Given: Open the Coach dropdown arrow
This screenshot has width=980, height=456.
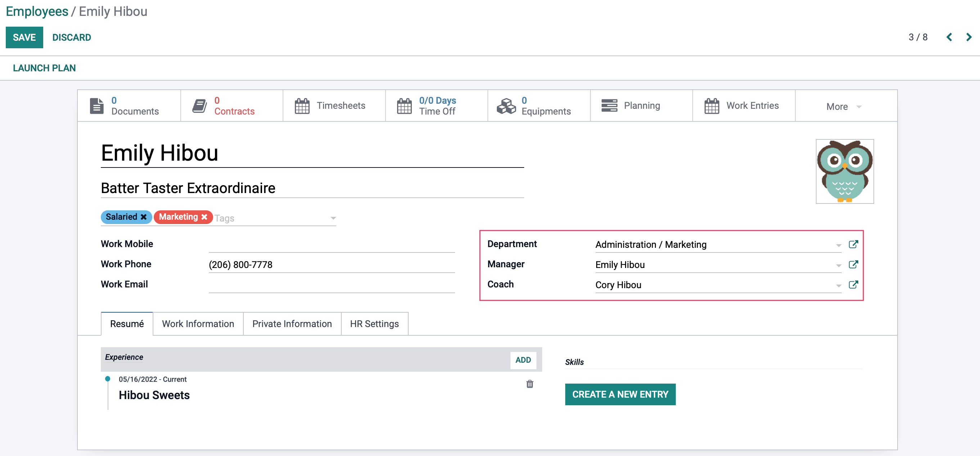Looking at the screenshot, I should point(838,286).
